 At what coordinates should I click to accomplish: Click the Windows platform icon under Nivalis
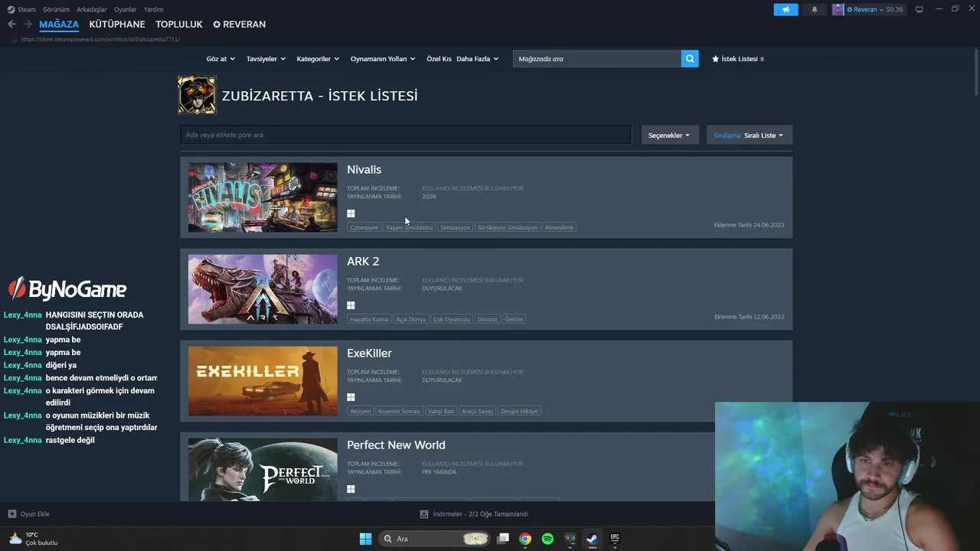351,214
